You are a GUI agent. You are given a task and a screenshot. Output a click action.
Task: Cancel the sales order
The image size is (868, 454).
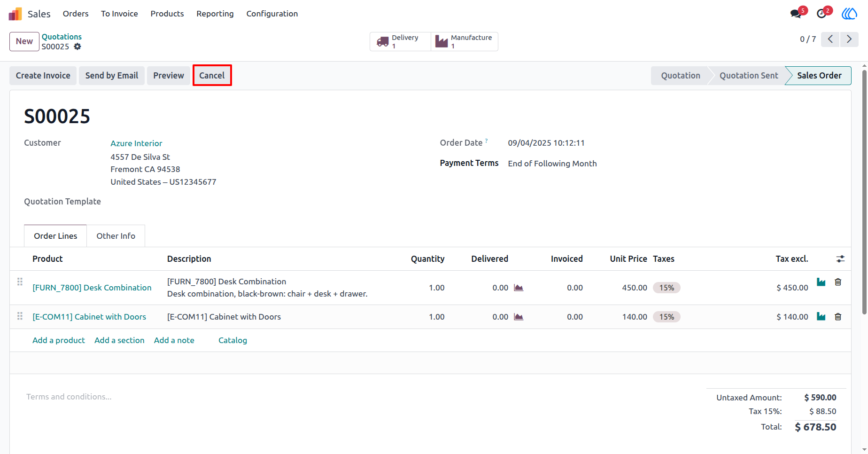tap(212, 76)
